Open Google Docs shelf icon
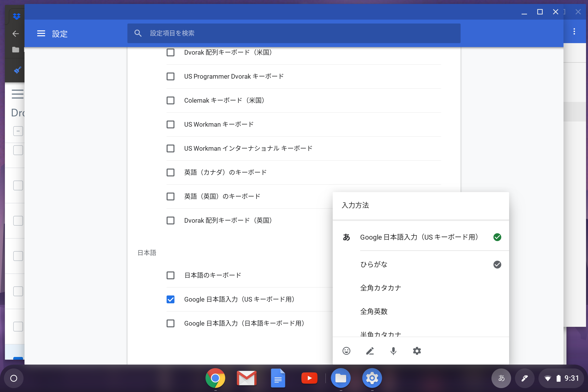 click(278, 378)
